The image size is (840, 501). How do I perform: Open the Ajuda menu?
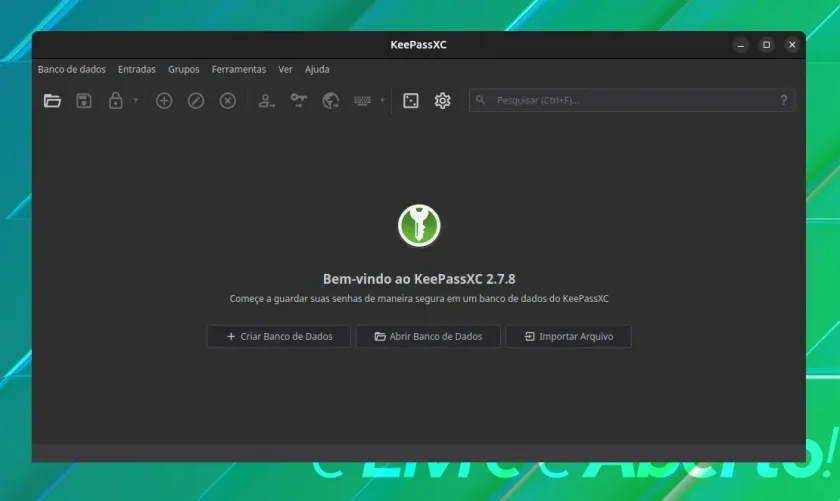[317, 69]
